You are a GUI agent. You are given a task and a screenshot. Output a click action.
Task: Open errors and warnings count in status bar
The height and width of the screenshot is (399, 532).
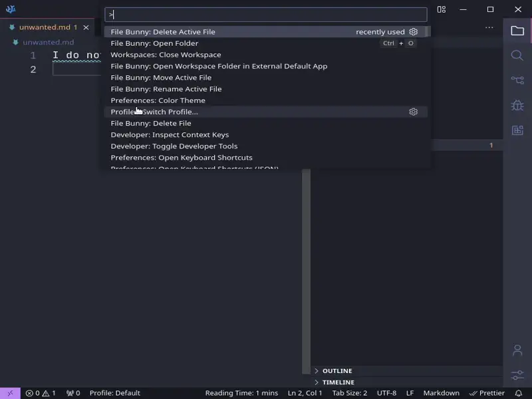point(41,393)
